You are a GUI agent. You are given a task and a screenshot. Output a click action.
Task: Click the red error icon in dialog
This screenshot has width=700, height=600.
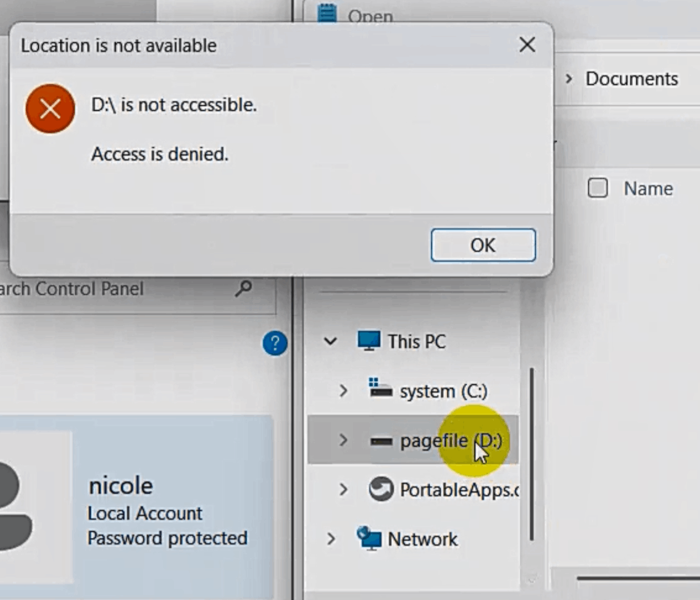(x=49, y=109)
